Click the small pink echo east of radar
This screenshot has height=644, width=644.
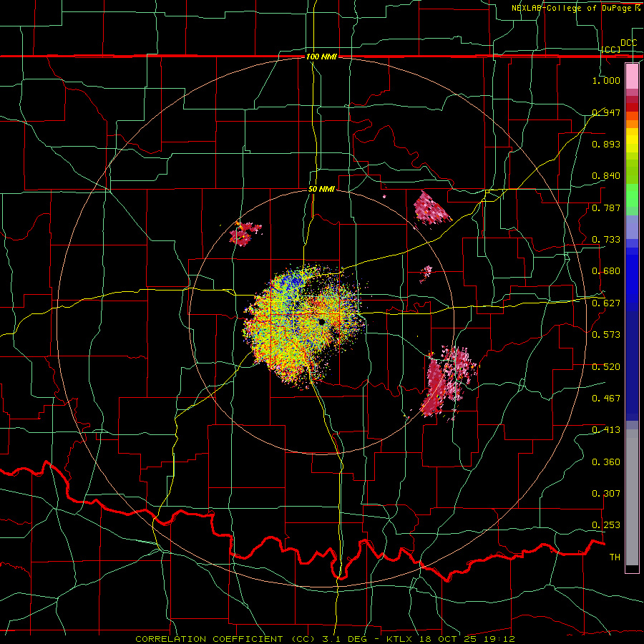click(x=426, y=273)
